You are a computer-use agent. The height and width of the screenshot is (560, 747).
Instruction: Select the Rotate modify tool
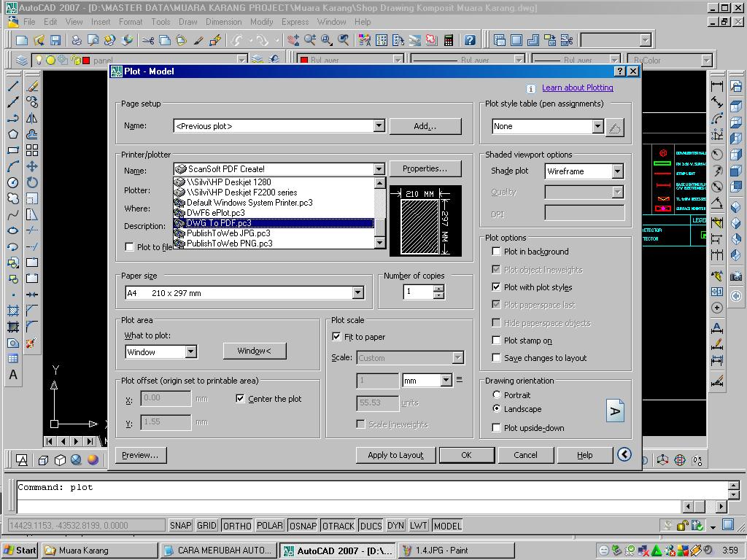tap(32, 183)
